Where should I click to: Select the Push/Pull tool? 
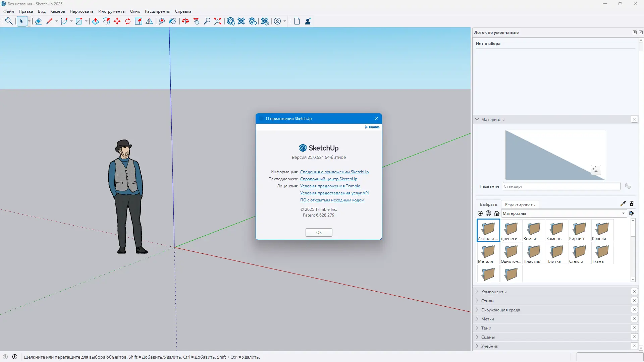pos(96,21)
